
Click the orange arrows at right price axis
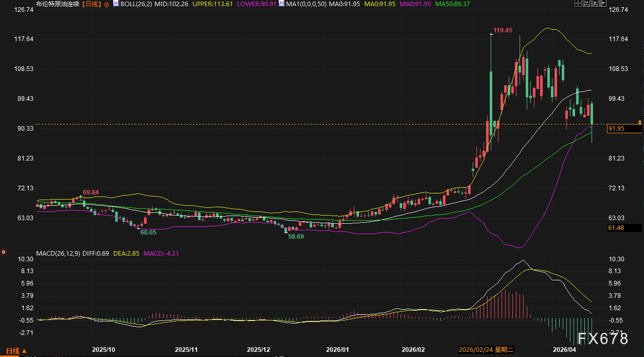click(639, 122)
